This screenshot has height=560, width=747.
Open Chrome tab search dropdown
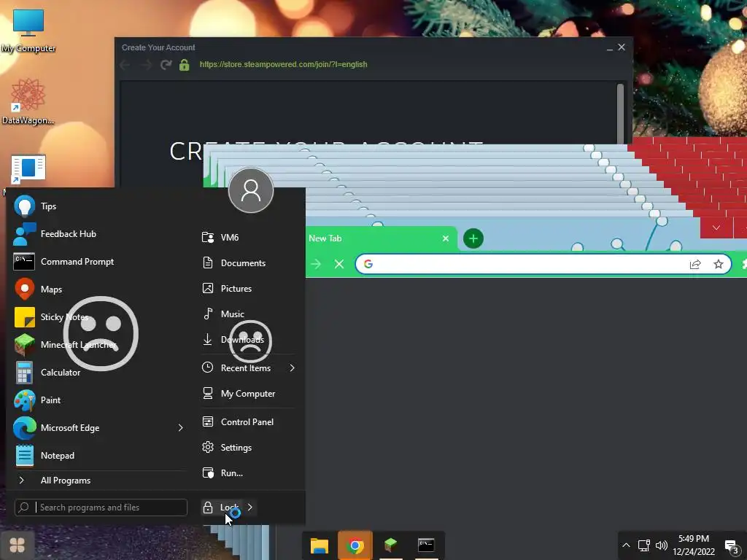pos(716,228)
